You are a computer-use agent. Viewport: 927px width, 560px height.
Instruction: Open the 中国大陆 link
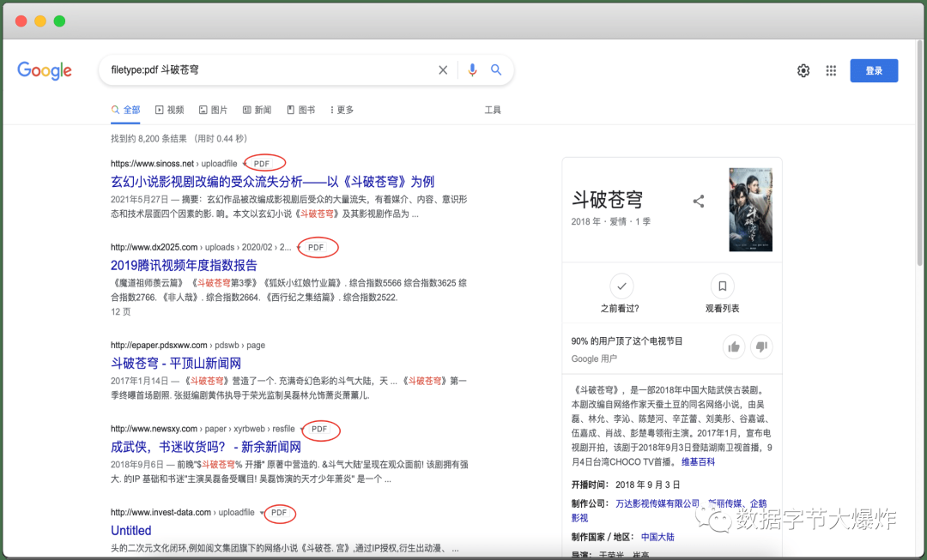pyautogui.click(x=657, y=537)
